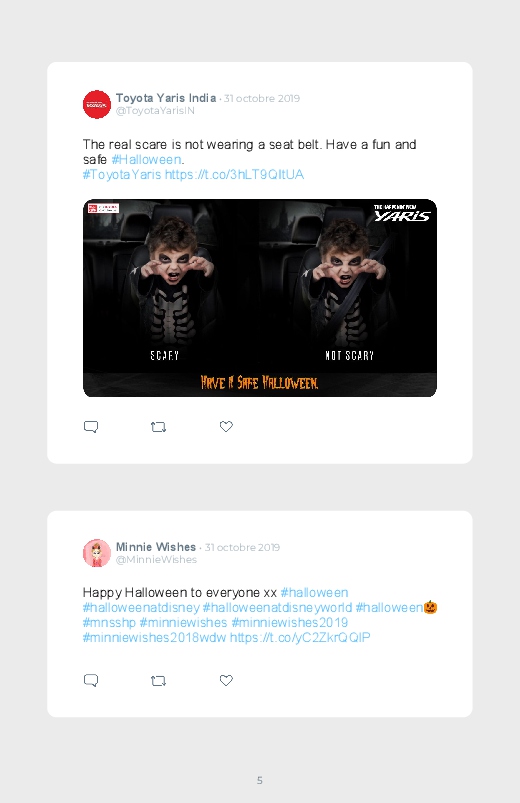
Task: View the Have a Safe Halloween image
Action: coord(260,298)
